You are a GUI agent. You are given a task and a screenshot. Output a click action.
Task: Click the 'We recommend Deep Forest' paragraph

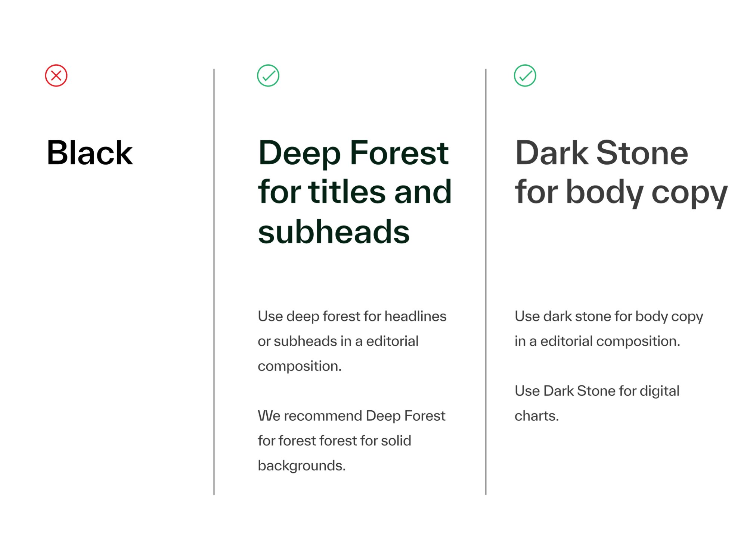coord(351,441)
